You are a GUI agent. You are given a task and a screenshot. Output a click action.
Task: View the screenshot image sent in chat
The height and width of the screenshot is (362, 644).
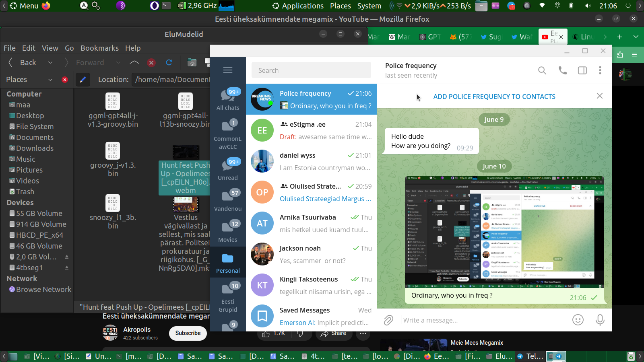click(x=504, y=232)
